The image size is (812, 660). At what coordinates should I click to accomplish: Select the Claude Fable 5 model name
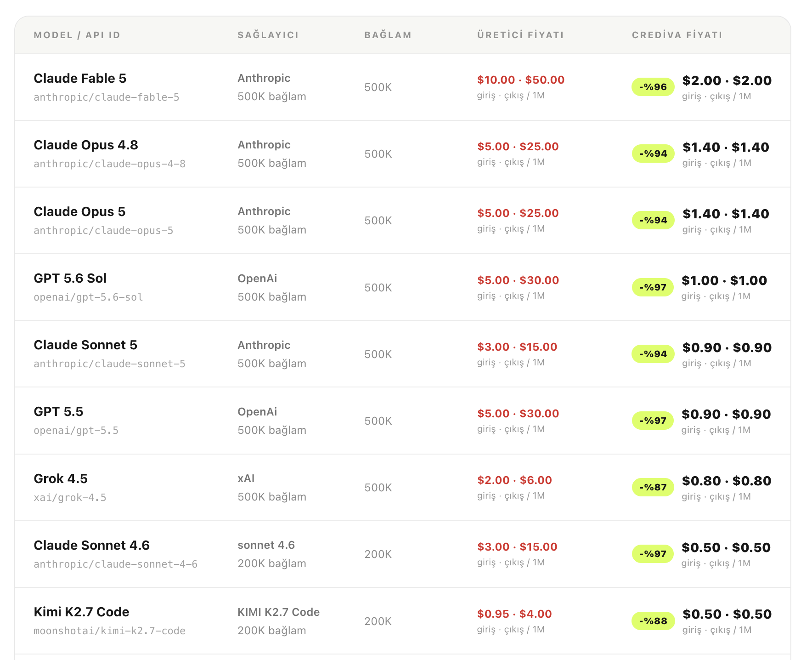point(80,78)
